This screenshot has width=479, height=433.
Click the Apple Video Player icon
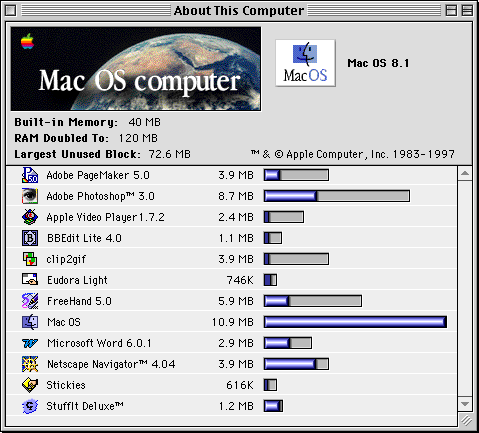[x=30, y=217]
